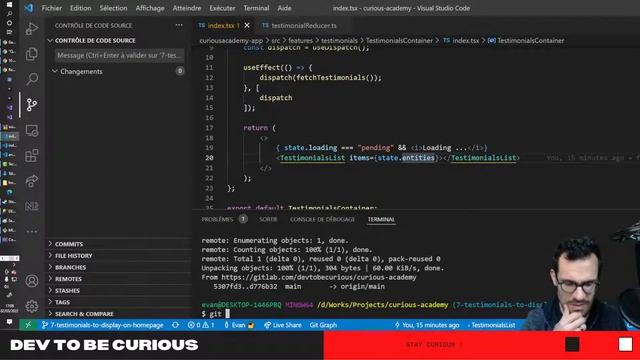640x360 pixels.
Task: Click line number 17 in editor gutter
Action: tap(209, 128)
